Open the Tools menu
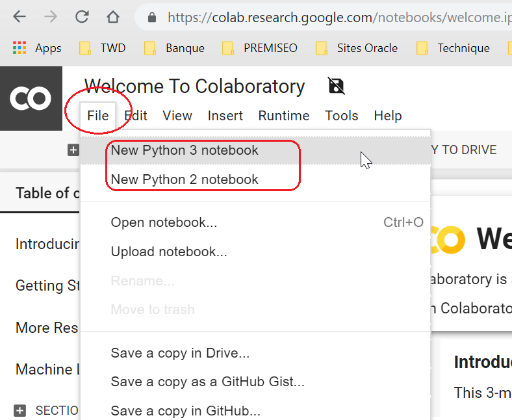Screen dimensions: 512x420 pyautogui.click(x=342, y=116)
